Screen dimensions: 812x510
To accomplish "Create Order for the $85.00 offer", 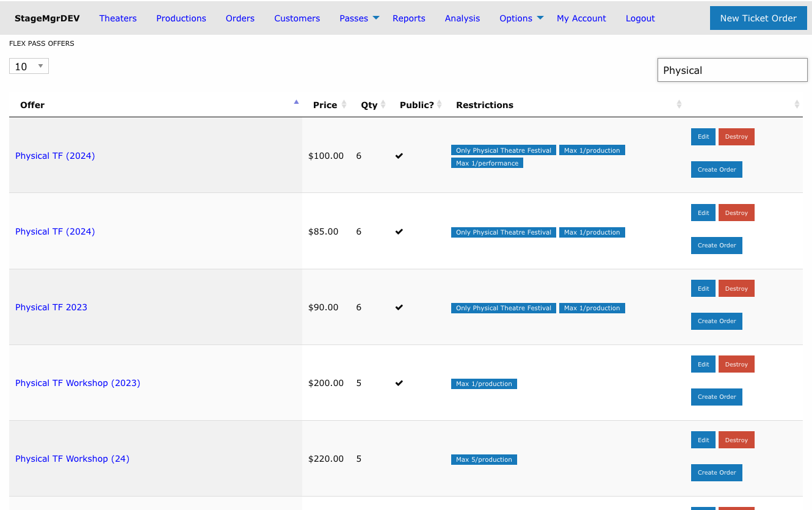I will pos(717,246).
